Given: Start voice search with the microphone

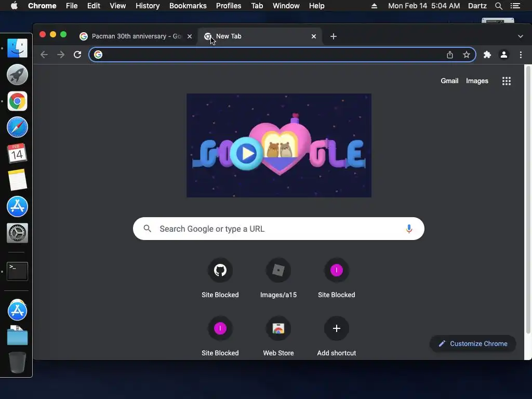Looking at the screenshot, I should (x=409, y=229).
